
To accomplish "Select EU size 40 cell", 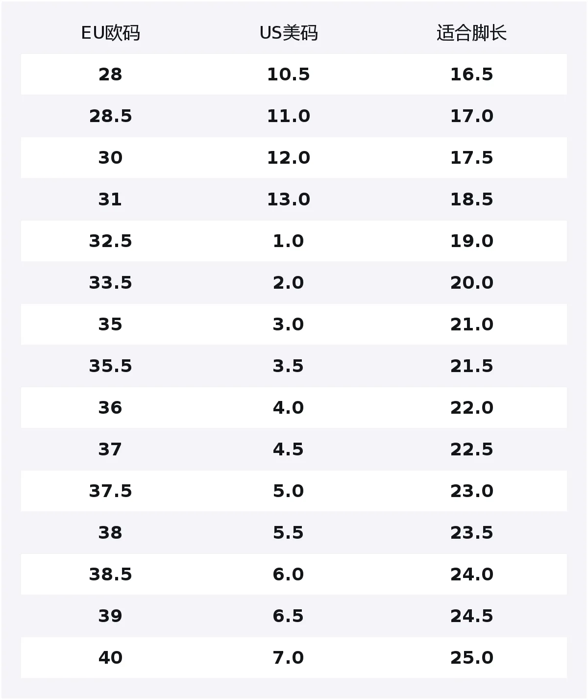I will [x=110, y=658].
